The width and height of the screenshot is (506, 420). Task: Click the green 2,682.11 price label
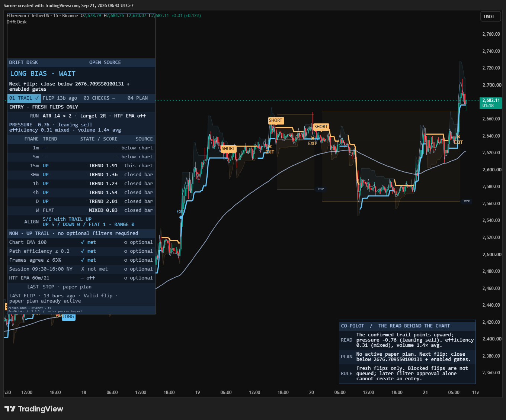(491, 100)
